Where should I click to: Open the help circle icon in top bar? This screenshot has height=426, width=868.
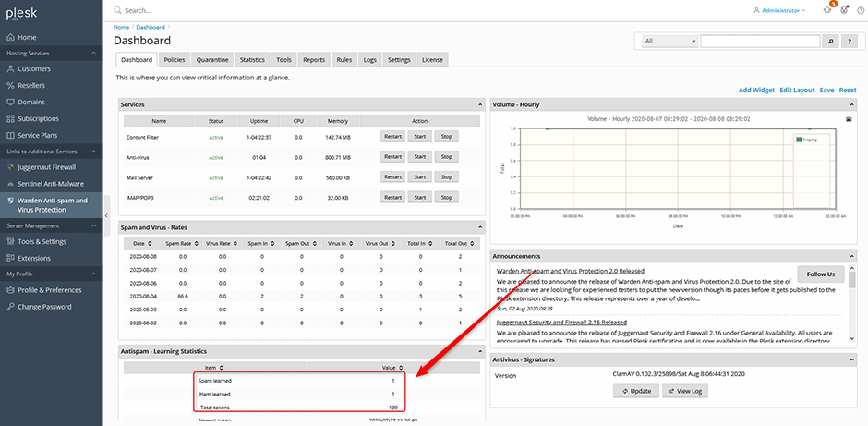click(x=861, y=10)
